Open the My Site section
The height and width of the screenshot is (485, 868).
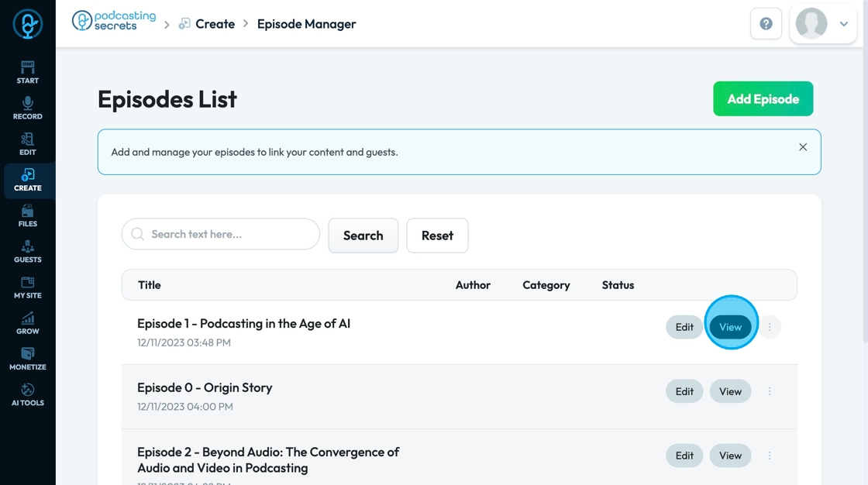coord(28,287)
